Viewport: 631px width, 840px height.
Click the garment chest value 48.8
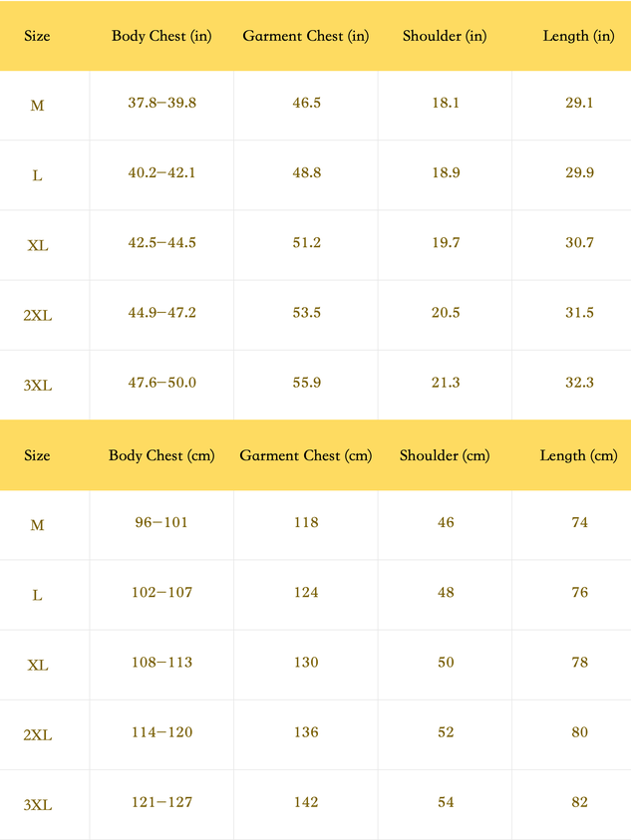click(x=307, y=172)
